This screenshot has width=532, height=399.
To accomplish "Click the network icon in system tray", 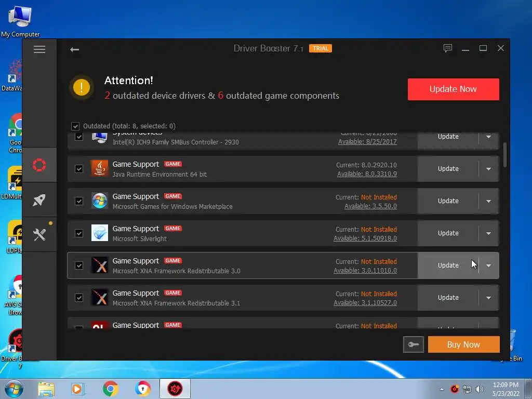I will [x=467, y=389].
